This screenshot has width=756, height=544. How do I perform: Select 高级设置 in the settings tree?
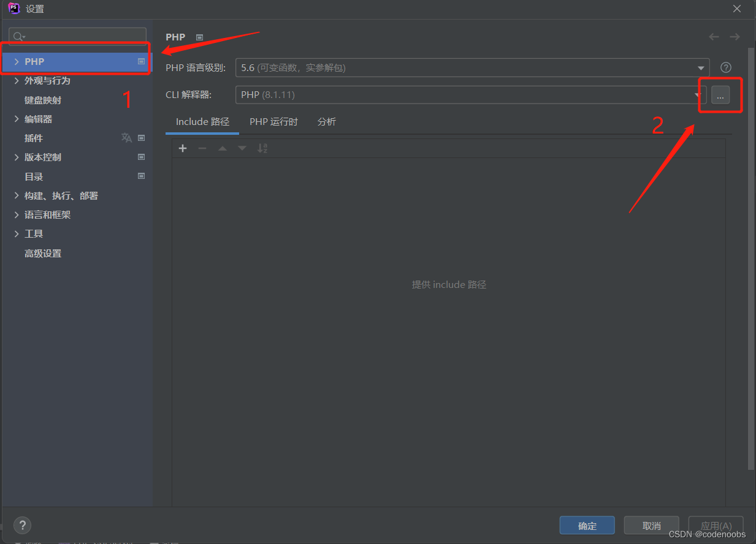[x=43, y=253]
